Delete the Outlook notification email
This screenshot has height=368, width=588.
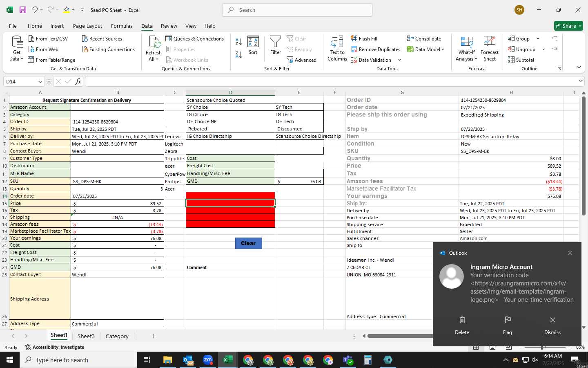pyautogui.click(x=462, y=325)
